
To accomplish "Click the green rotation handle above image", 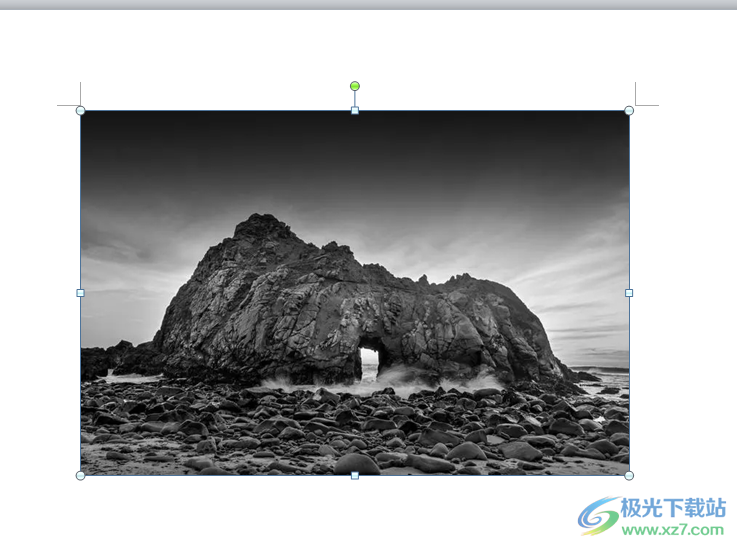I will coord(355,86).
